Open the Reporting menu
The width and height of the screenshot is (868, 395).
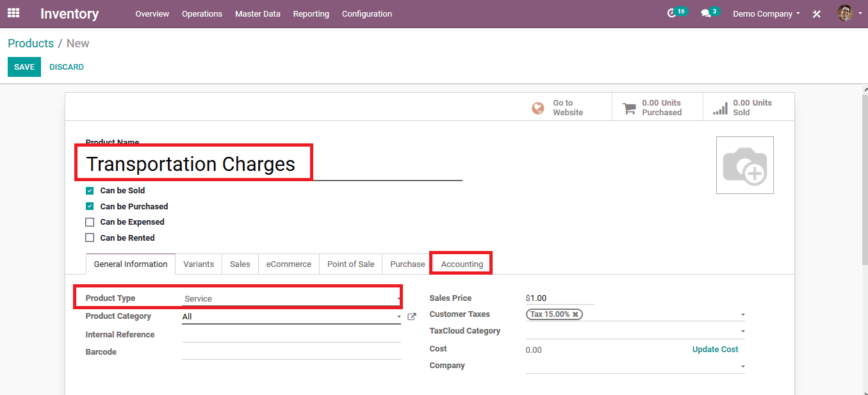(x=311, y=13)
